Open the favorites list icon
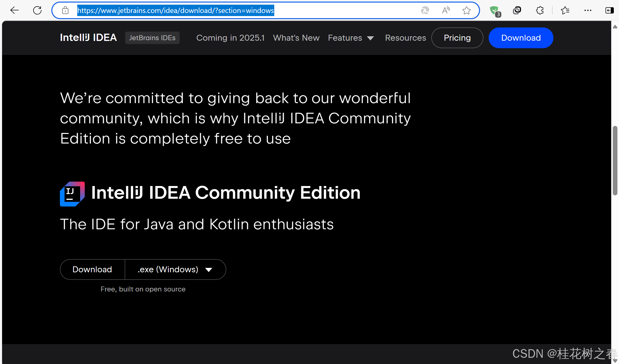 coord(565,10)
